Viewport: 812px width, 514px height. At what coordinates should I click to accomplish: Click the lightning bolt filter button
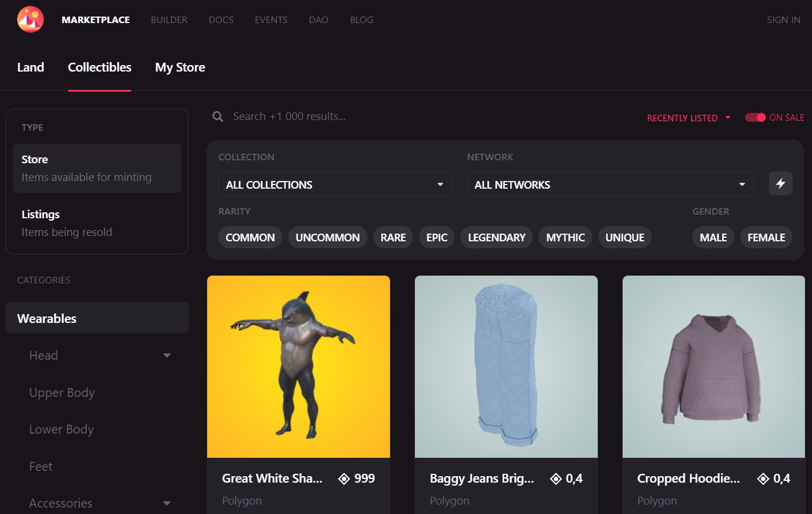pyautogui.click(x=780, y=184)
